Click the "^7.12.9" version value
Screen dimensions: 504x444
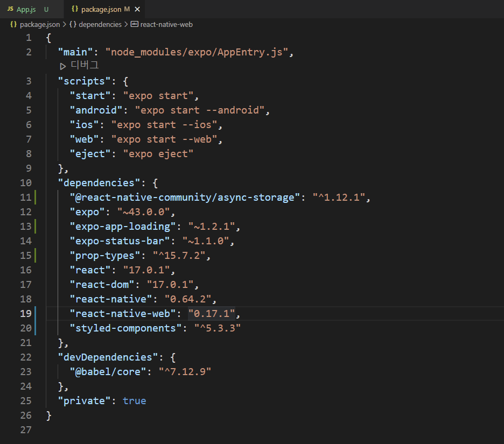tap(185, 372)
